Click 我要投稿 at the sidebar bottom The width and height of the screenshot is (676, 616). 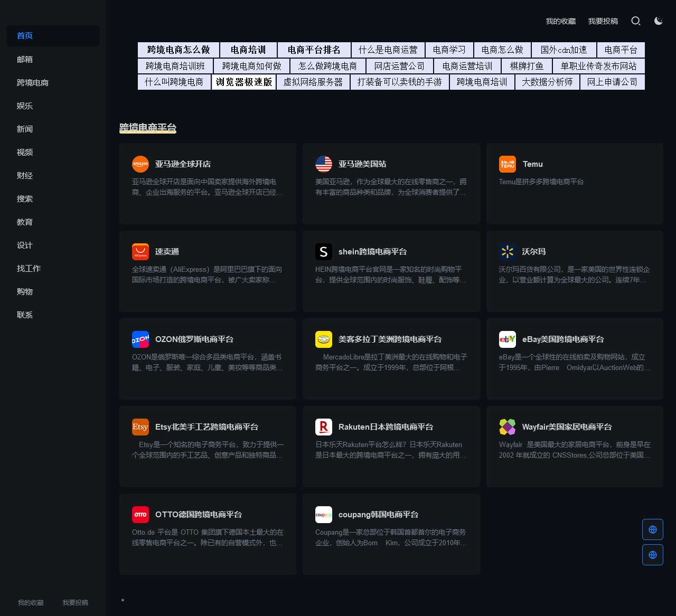[x=75, y=603]
